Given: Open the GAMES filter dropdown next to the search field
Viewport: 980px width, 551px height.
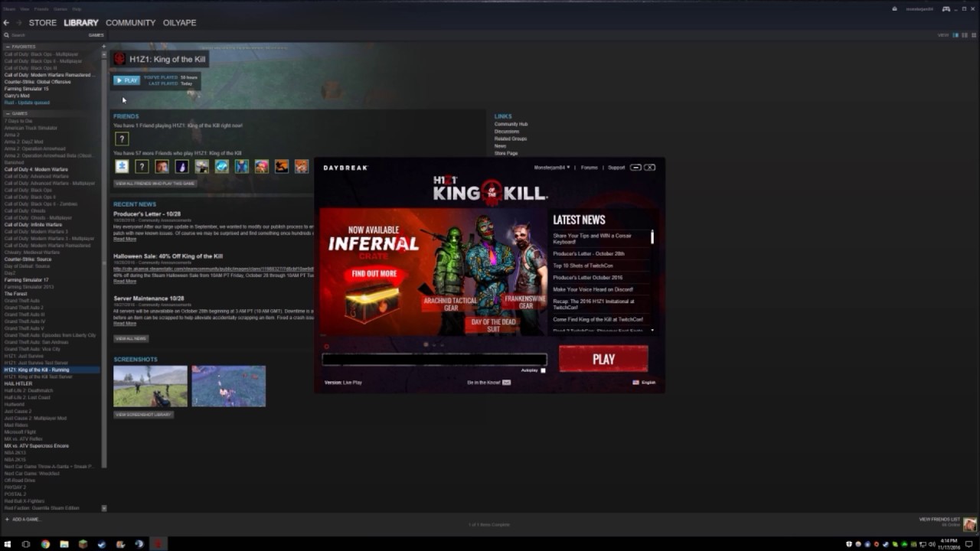Looking at the screenshot, I should pos(96,35).
